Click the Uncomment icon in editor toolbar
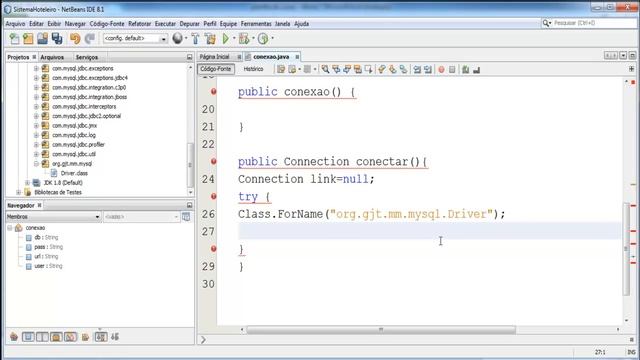Screen dimensions: 640x360 476,70
